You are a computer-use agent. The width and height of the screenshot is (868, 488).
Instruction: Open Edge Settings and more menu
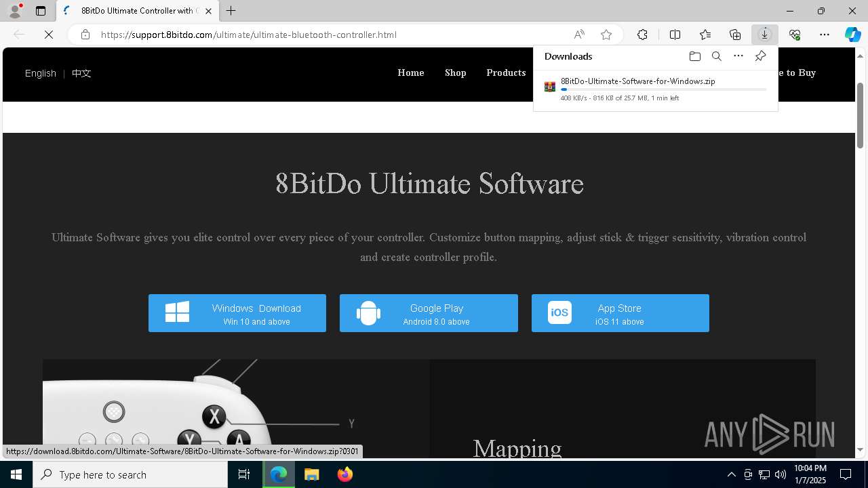click(x=825, y=35)
